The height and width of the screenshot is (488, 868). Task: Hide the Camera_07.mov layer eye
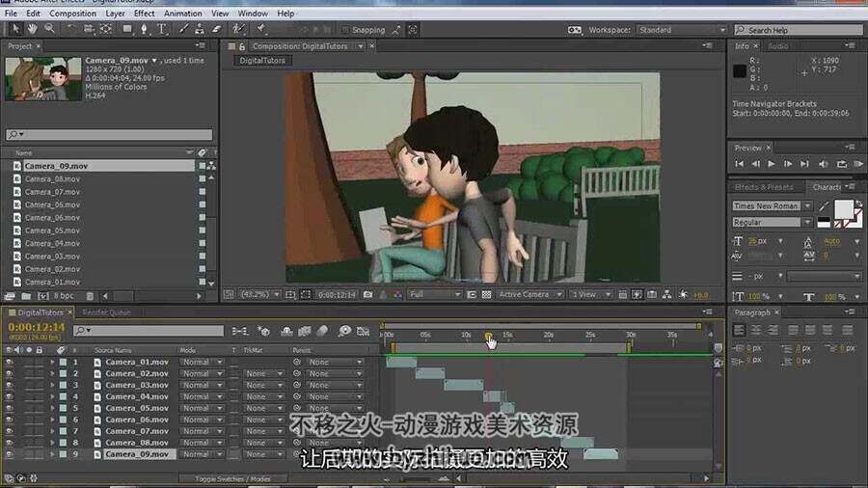click(x=10, y=431)
